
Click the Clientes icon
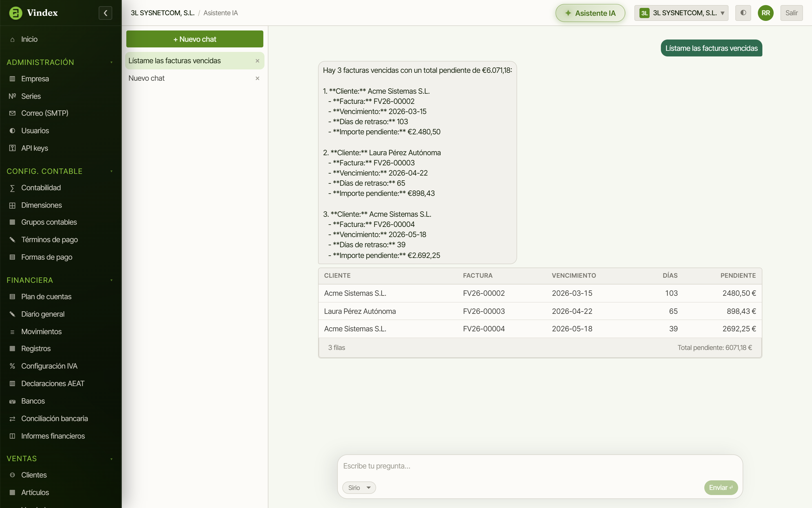12,475
